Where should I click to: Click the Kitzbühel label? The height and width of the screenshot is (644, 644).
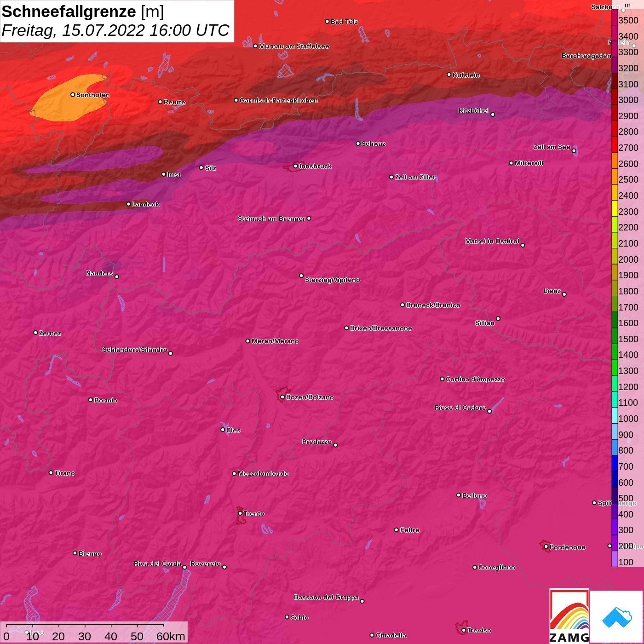(474, 110)
